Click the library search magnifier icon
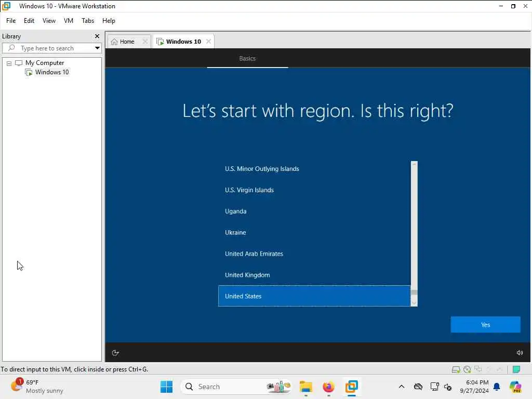Screen dimensions: 532x399 click(x=11, y=48)
